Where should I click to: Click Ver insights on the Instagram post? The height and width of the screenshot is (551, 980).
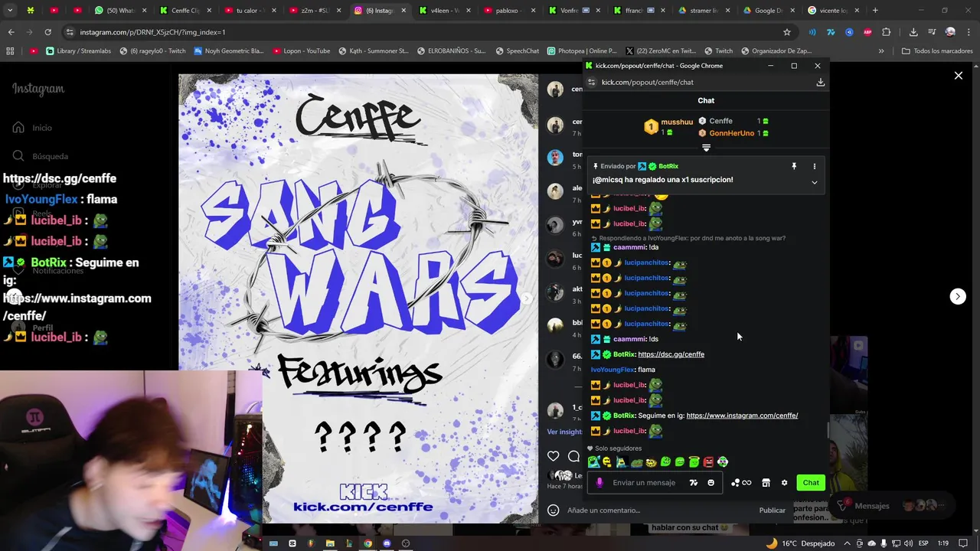click(564, 432)
